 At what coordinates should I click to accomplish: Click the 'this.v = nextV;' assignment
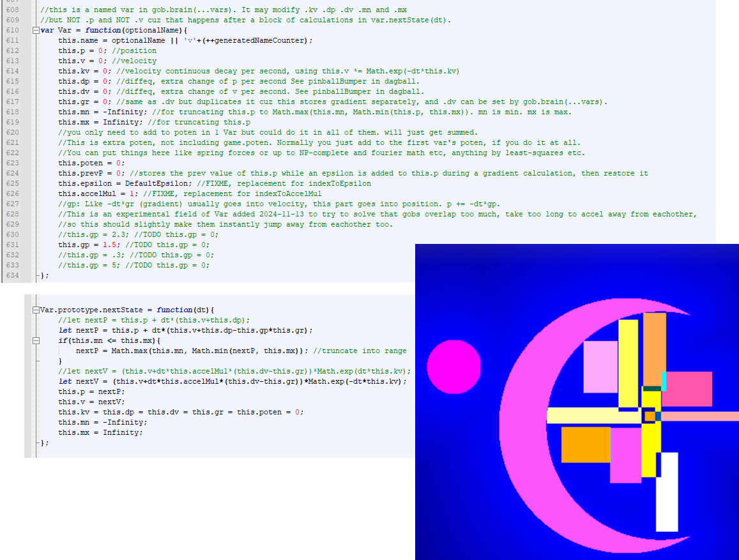point(91,402)
